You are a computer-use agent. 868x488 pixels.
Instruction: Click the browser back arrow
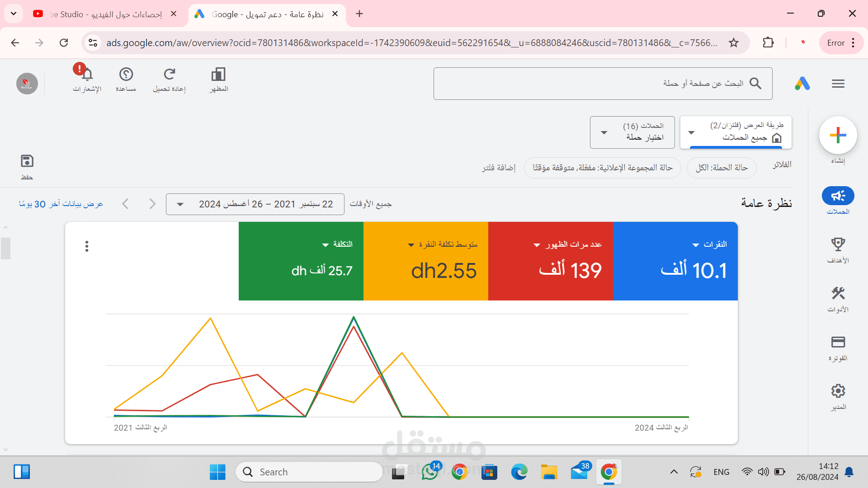coord(15,43)
